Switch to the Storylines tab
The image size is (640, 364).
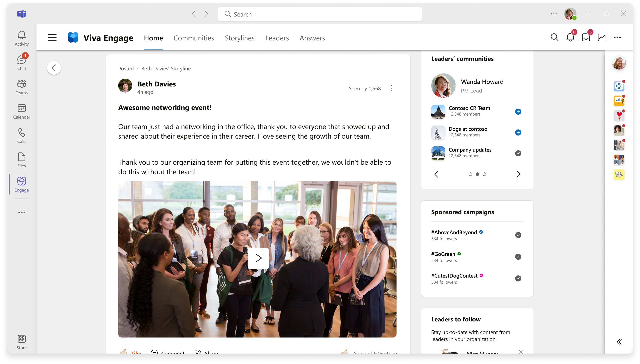coord(239,38)
